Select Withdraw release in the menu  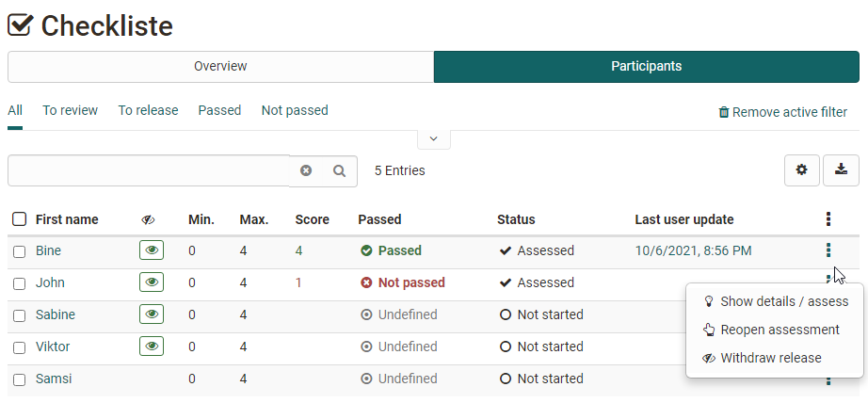pos(770,358)
